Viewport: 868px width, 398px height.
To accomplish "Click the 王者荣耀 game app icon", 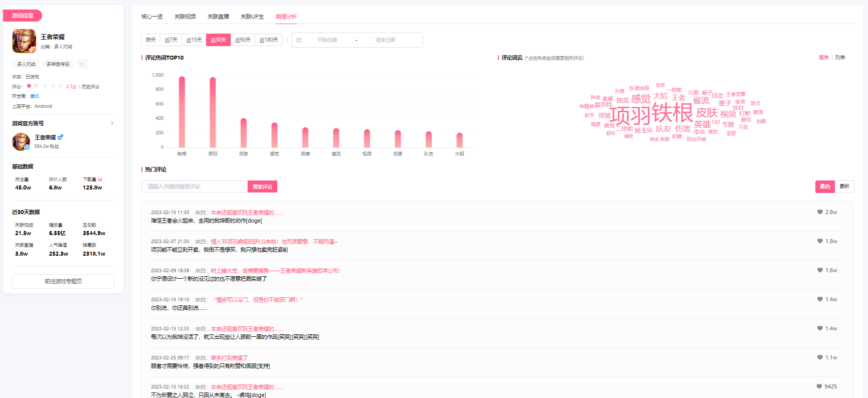I will pos(24,41).
